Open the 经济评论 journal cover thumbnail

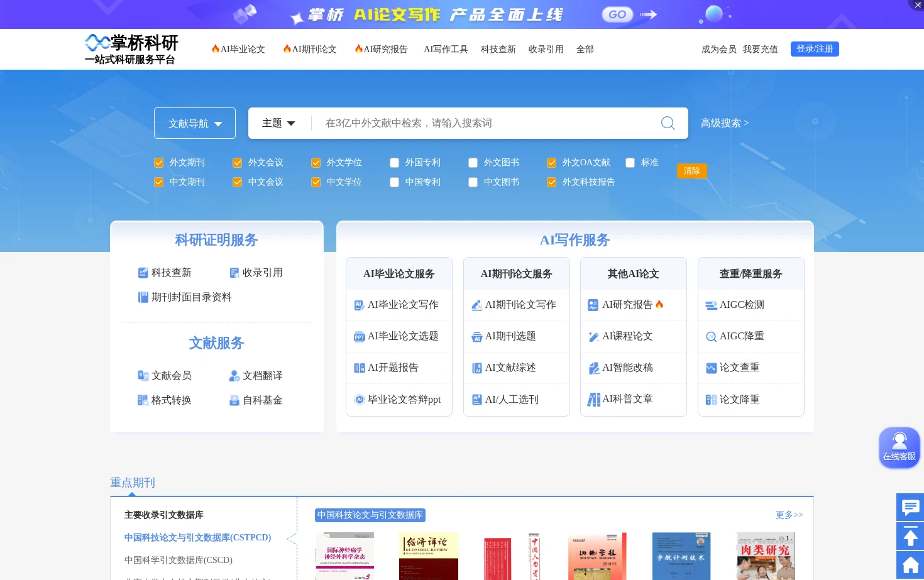(x=429, y=556)
